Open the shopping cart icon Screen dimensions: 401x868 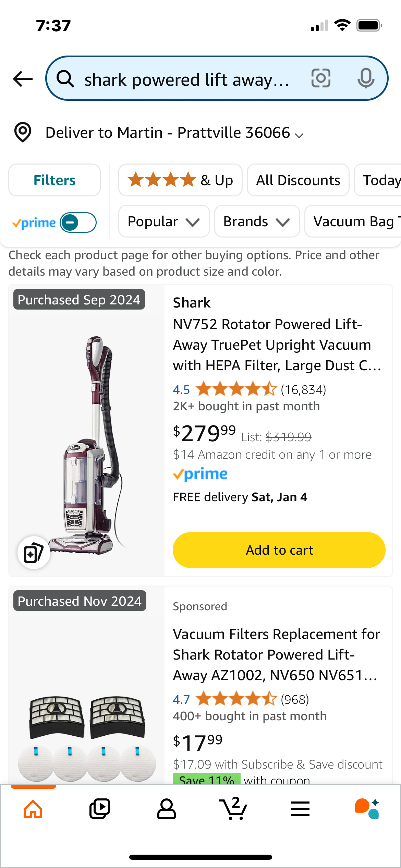point(233,809)
